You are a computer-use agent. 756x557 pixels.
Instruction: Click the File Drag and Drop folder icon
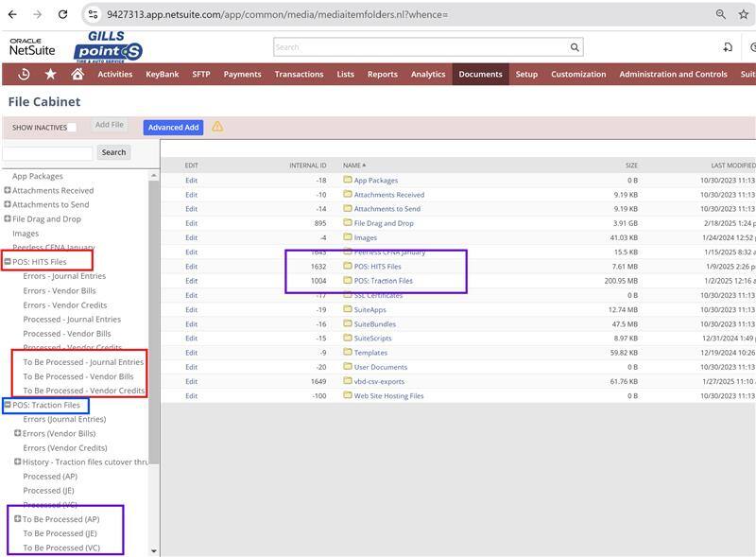click(x=348, y=222)
